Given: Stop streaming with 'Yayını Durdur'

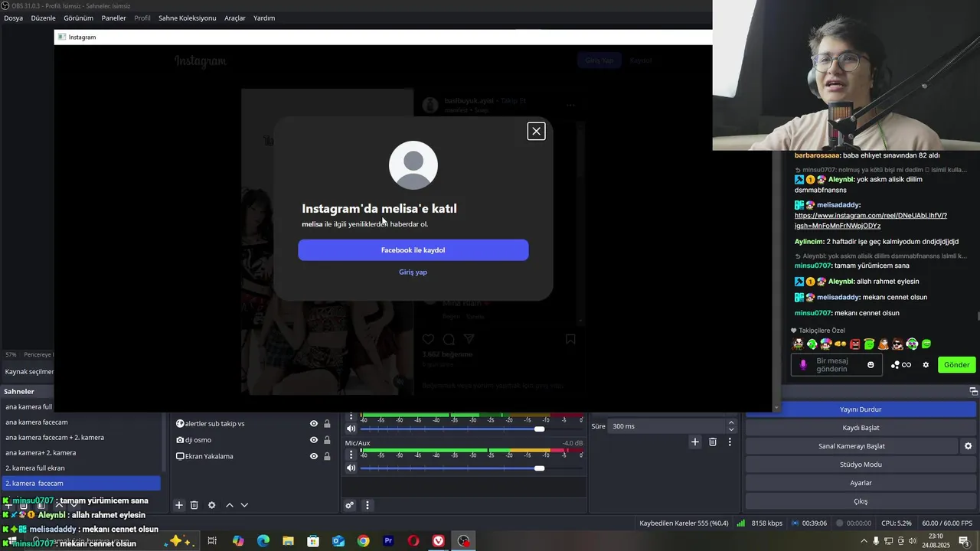Looking at the screenshot, I should pos(861,409).
